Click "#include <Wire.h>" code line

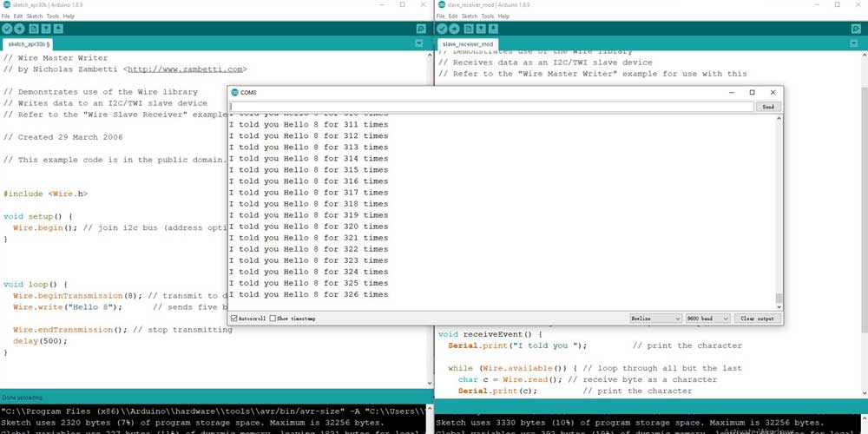(45, 194)
